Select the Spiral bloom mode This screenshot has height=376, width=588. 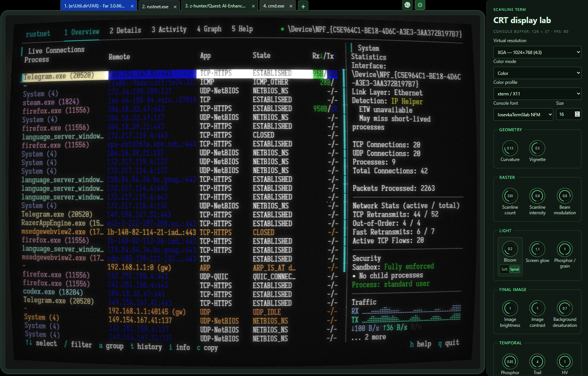pyautogui.click(x=515, y=269)
